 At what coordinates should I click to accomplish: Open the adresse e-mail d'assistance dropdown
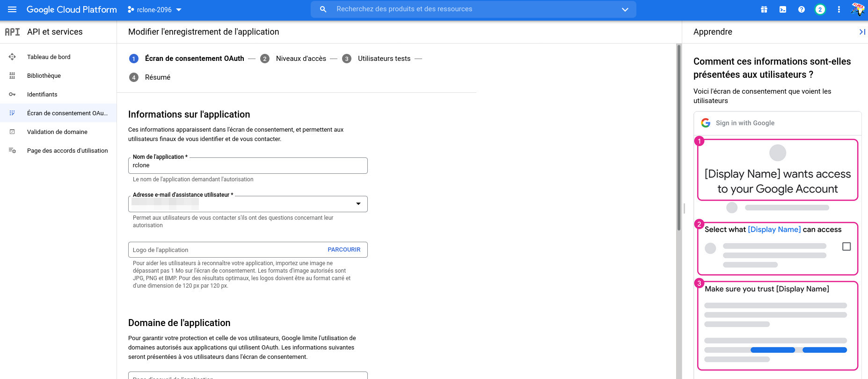pyautogui.click(x=248, y=204)
